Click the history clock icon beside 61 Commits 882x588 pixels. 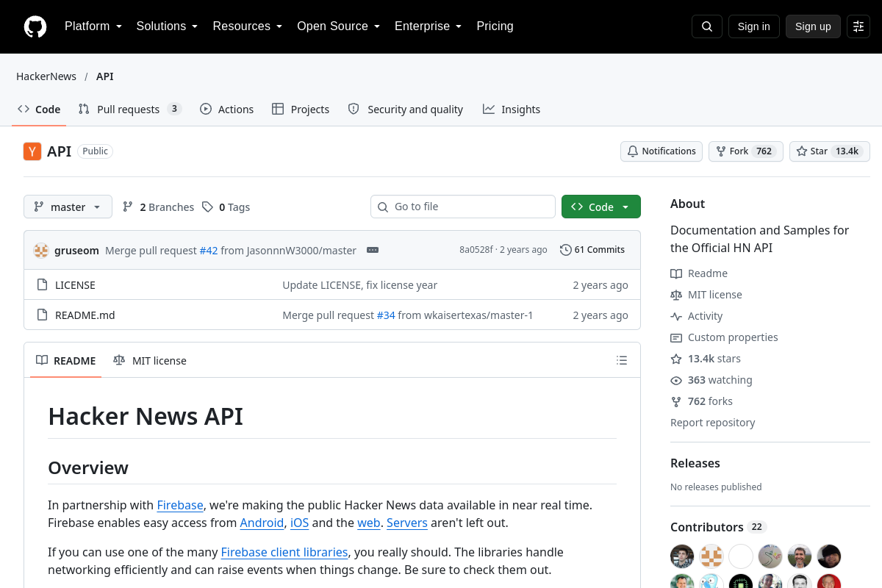click(x=565, y=250)
